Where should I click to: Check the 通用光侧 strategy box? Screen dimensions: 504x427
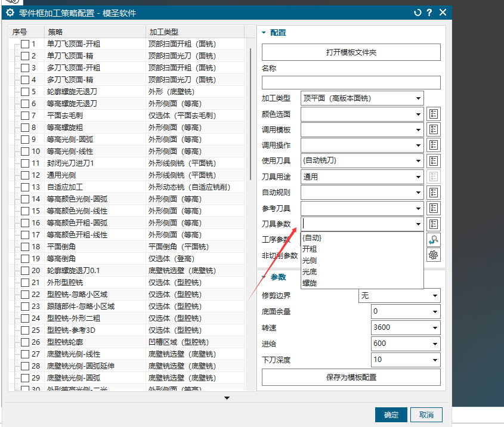[25, 175]
